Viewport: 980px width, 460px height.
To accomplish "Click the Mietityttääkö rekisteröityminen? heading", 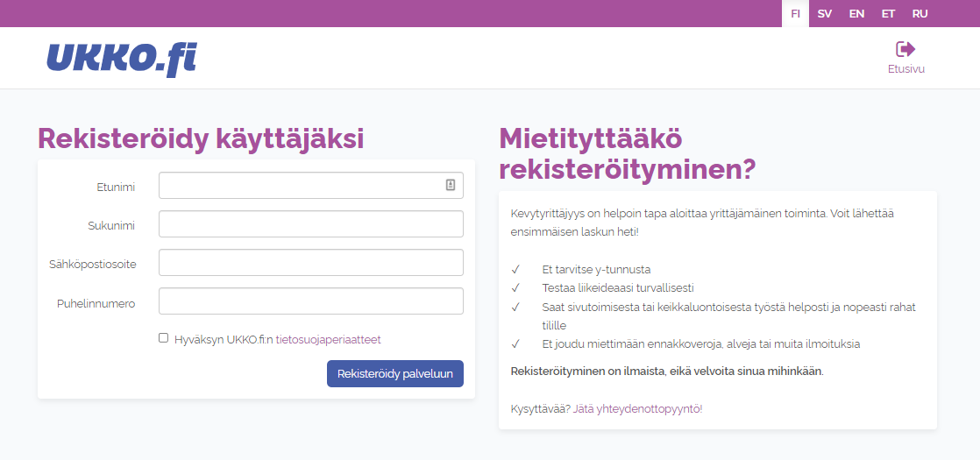I will [628, 153].
